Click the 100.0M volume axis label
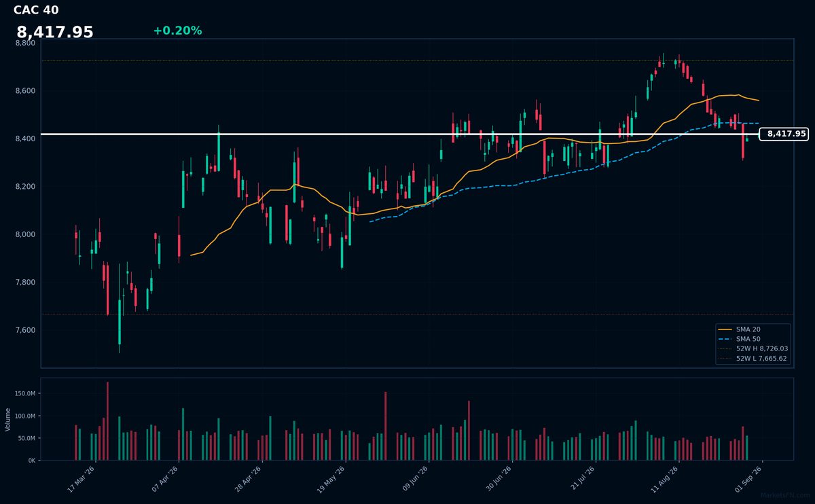Viewport: 815px width, 504px height. pos(24,416)
